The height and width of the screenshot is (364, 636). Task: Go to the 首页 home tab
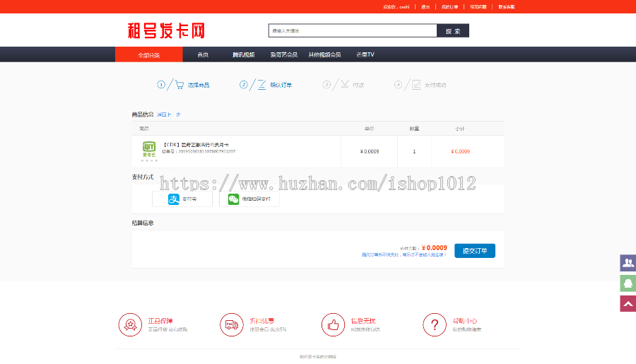[203, 55]
